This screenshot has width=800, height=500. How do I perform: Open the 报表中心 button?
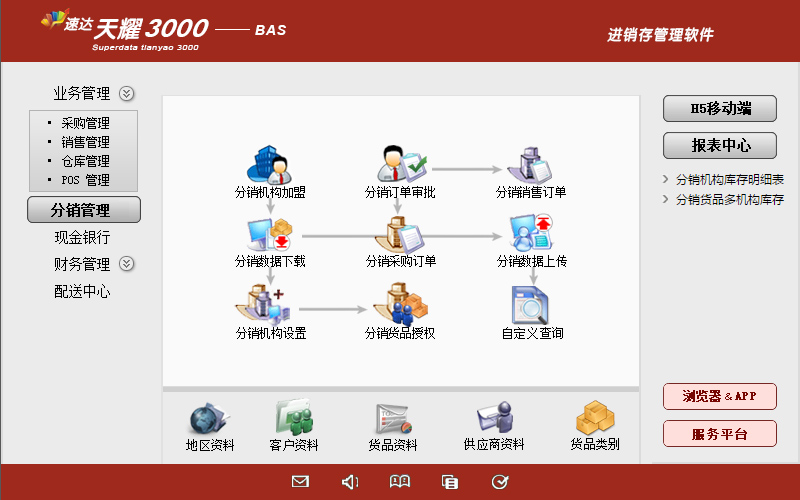pyautogui.click(x=720, y=145)
